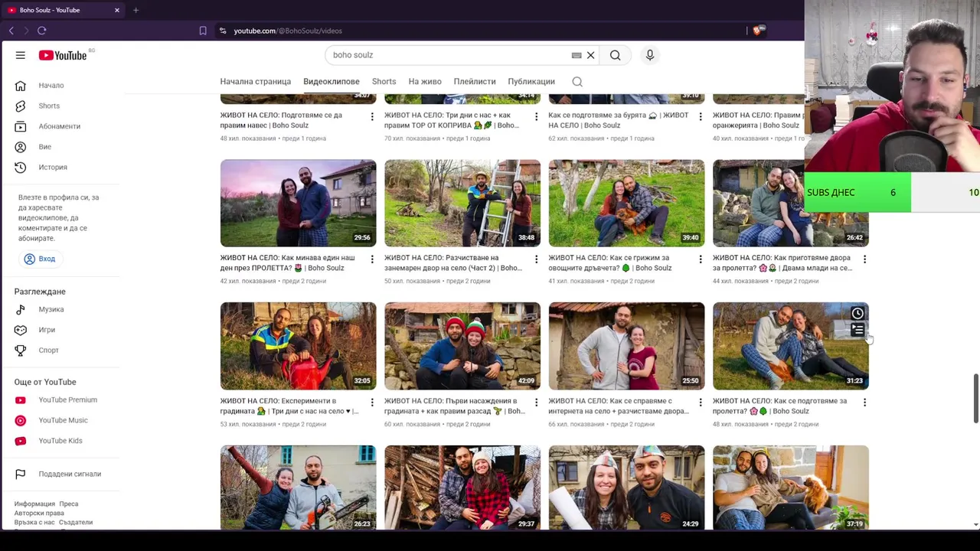Screen dimensions: 980x551
Task: Select the Видеоклипове tab
Action: (x=331, y=81)
